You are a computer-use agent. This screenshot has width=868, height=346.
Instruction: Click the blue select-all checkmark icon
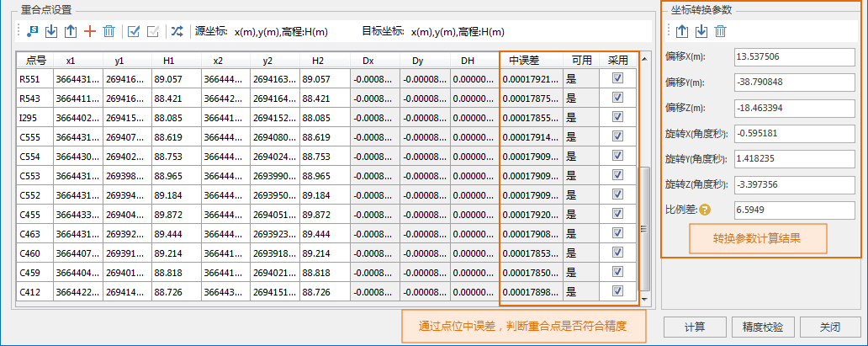click(x=133, y=31)
